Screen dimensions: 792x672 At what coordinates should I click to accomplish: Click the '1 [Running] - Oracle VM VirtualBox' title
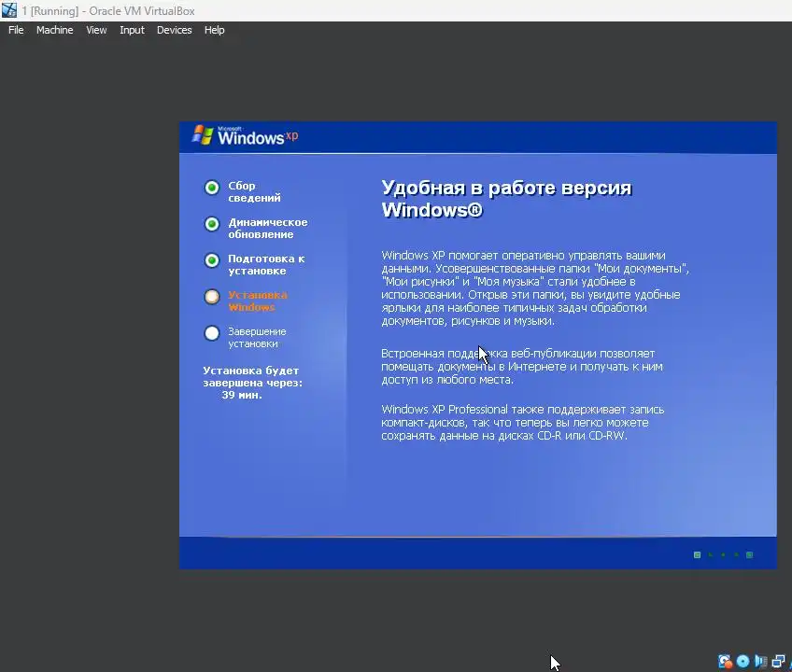(x=108, y=10)
